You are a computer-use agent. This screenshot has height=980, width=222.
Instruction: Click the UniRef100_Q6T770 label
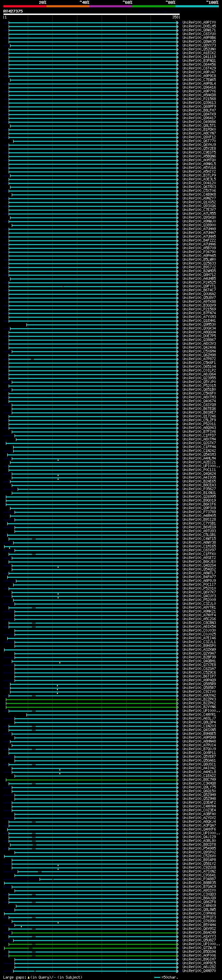coord(199,141)
